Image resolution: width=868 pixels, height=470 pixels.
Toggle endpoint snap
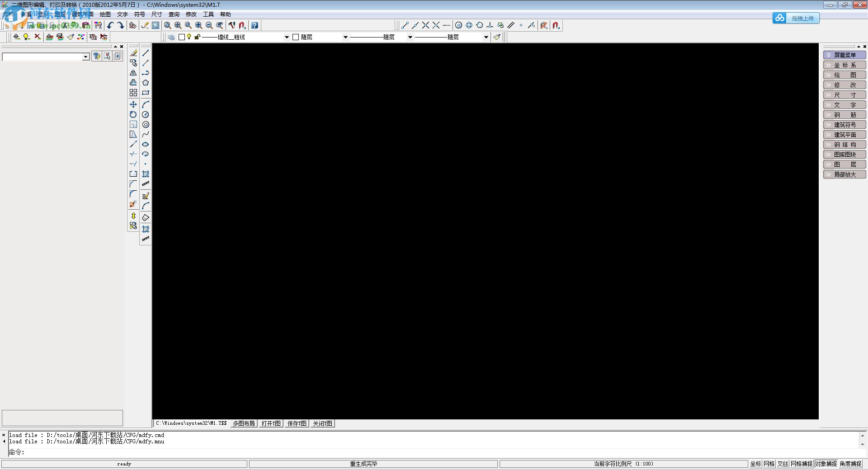(x=405, y=25)
